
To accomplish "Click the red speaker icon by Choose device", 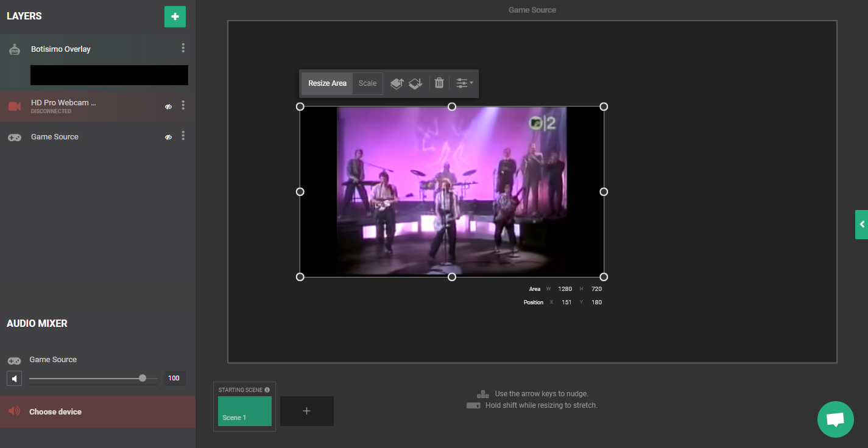I will tap(14, 411).
